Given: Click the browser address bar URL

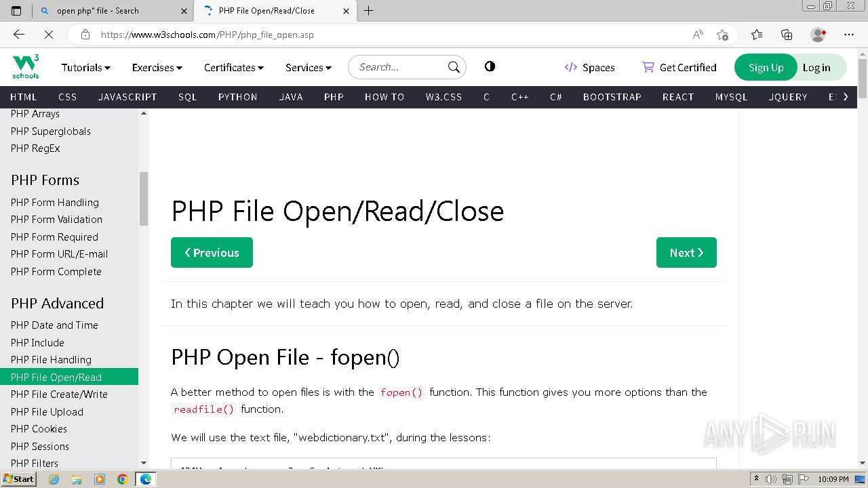Looking at the screenshot, I should pyautogui.click(x=208, y=35).
